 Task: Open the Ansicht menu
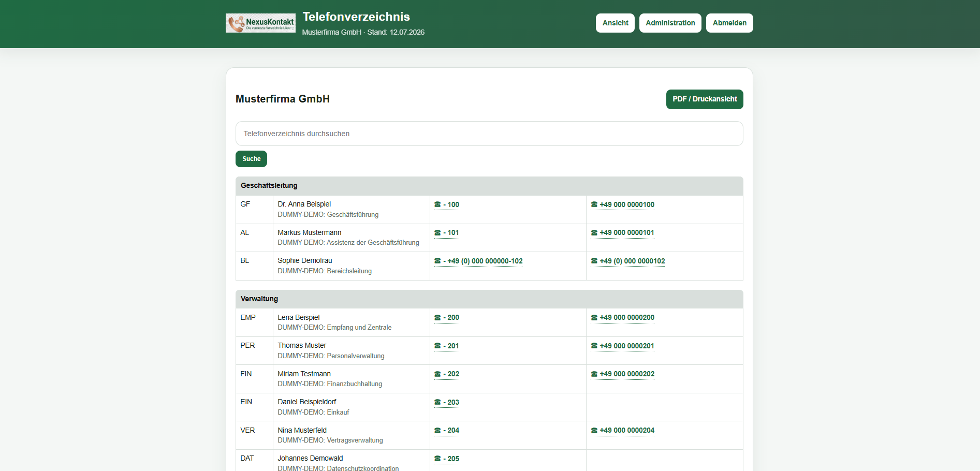[x=615, y=23]
